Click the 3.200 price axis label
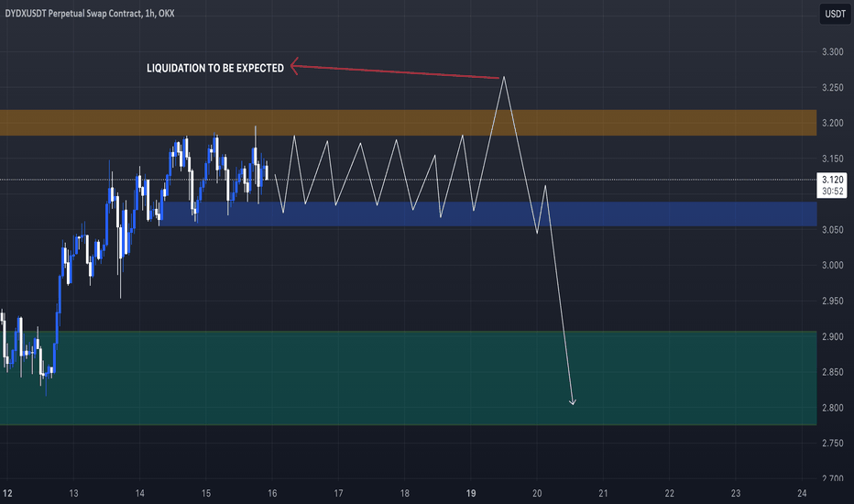This screenshot has height=504, width=854. tap(833, 123)
